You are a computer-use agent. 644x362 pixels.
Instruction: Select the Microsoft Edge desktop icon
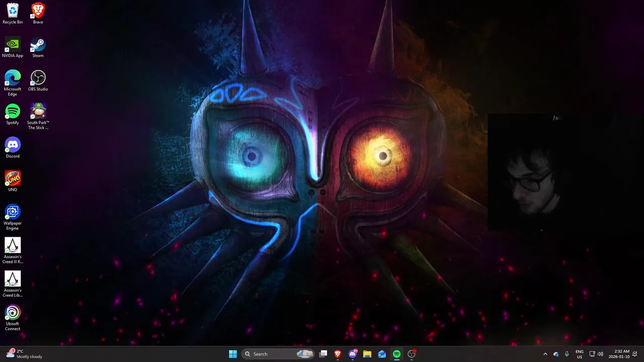pos(13,83)
